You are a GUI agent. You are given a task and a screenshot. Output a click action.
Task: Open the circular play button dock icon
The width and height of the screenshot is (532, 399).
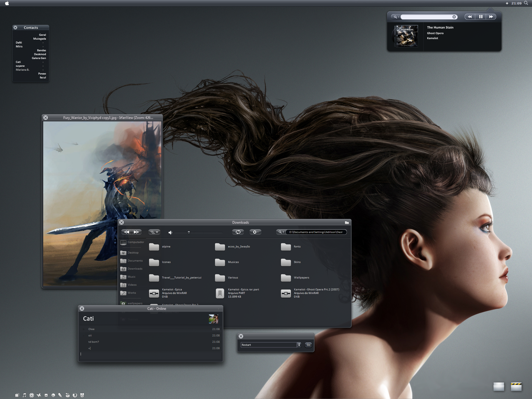tap(32, 395)
